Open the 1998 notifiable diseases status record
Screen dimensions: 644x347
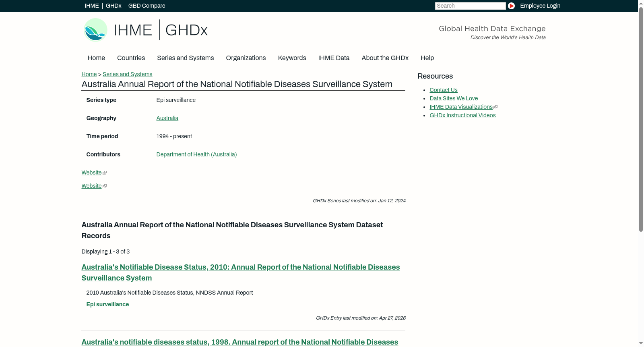click(x=239, y=342)
